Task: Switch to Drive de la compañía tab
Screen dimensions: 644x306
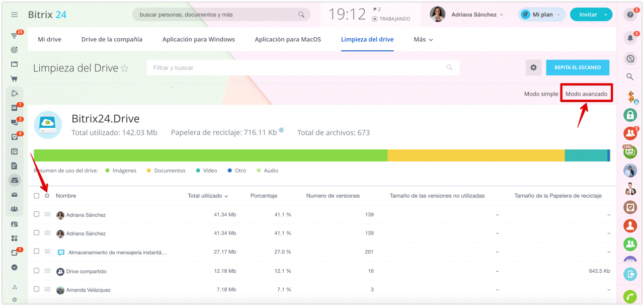Action: [112, 39]
